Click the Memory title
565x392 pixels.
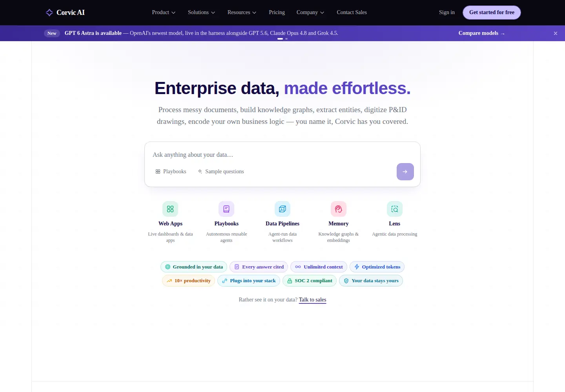[x=339, y=224]
